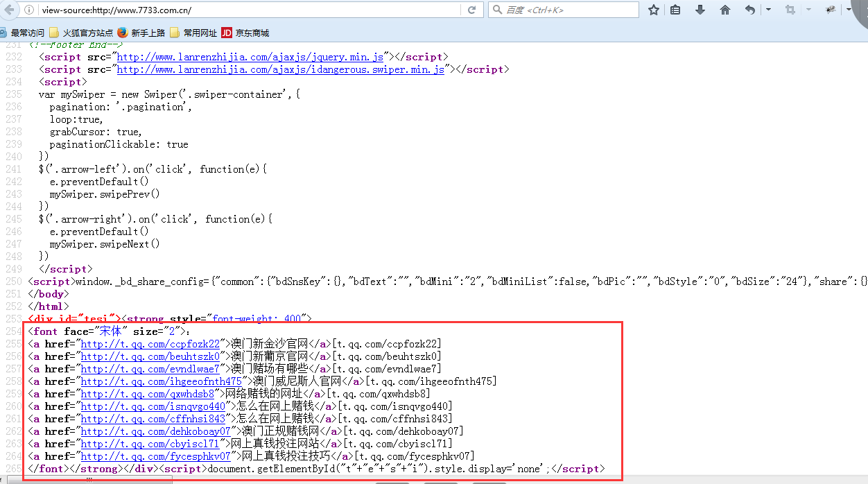Open dropdown arrow at far right of toolbar
The width and height of the screenshot is (868, 484).
click(x=848, y=10)
